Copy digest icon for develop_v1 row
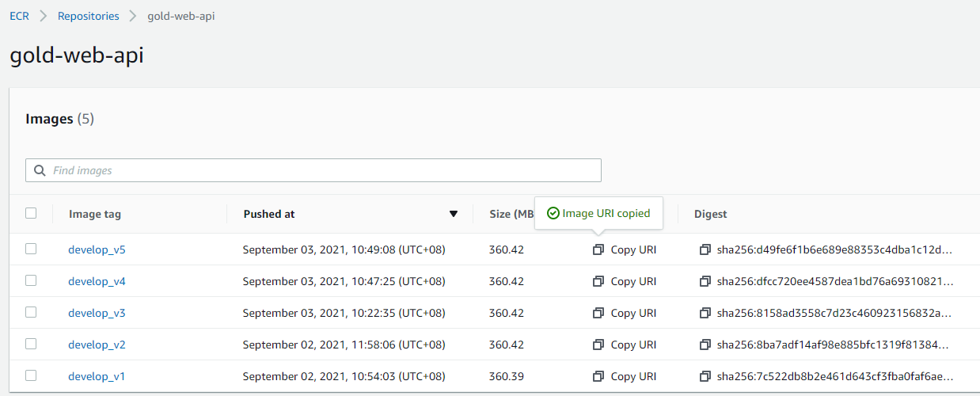The image size is (980, 396). click(705, 376)
